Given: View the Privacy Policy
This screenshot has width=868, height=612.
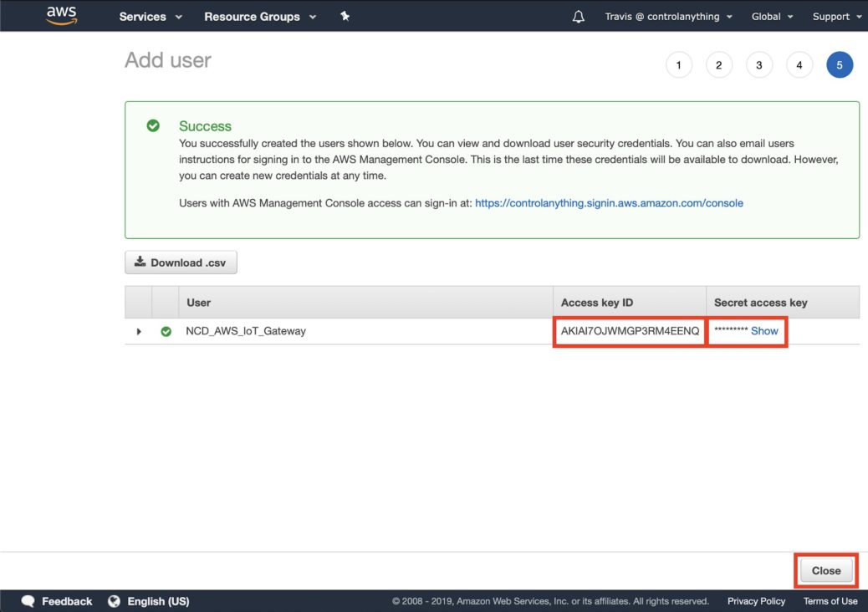Looking at the screenshot, I should tap(755, 600).
